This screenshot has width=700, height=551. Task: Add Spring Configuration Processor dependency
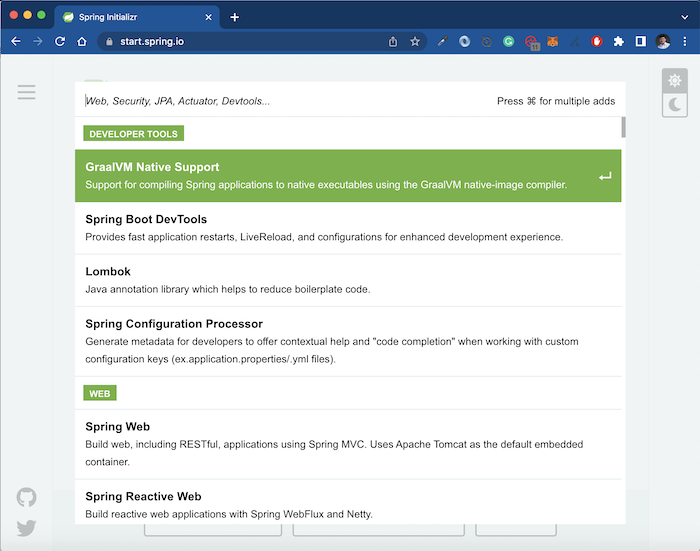tap(348, 341)
